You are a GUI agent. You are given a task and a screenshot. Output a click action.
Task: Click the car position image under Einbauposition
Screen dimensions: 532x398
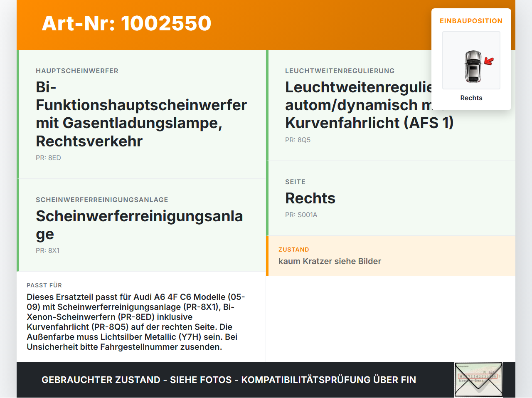click(471, 60)
